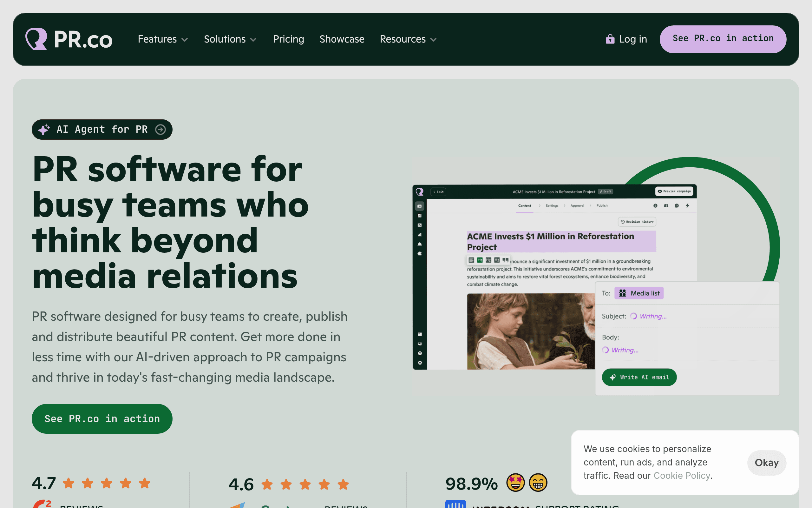The image size is (812, 508).
Task: Click the Media list recipient chip
Action: pos(639,293)
